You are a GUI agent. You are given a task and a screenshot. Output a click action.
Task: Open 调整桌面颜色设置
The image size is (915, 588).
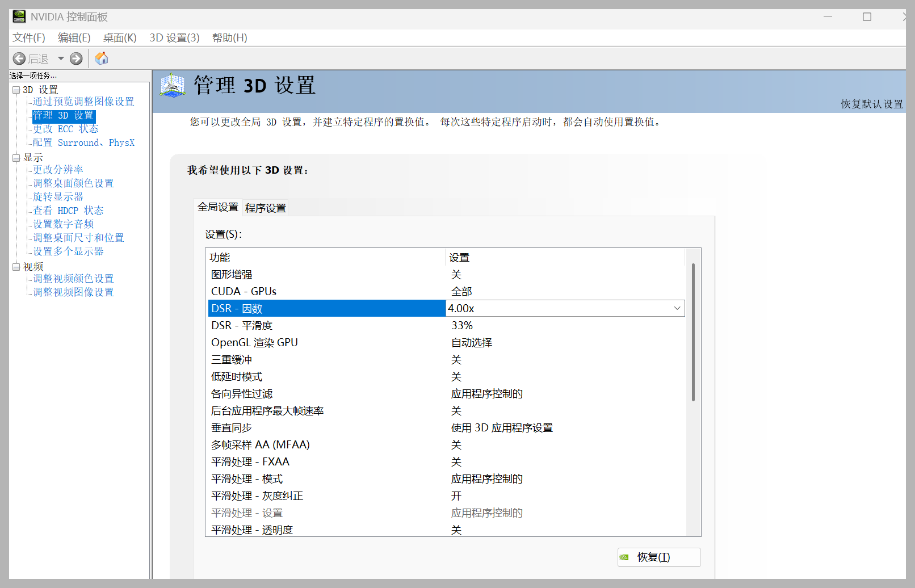(x=73, y=183)
